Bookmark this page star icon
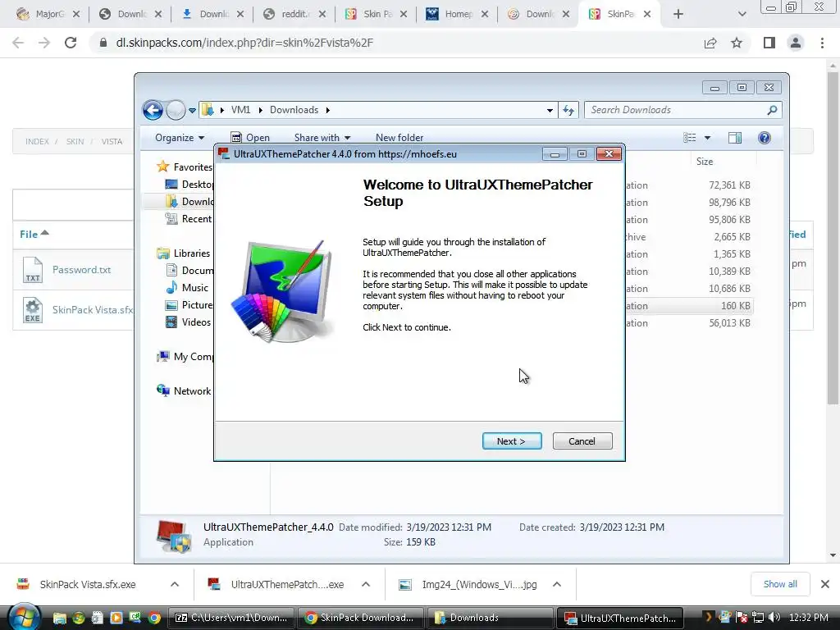This screenshot has height=630, width=840. click(x=737, y=43)
